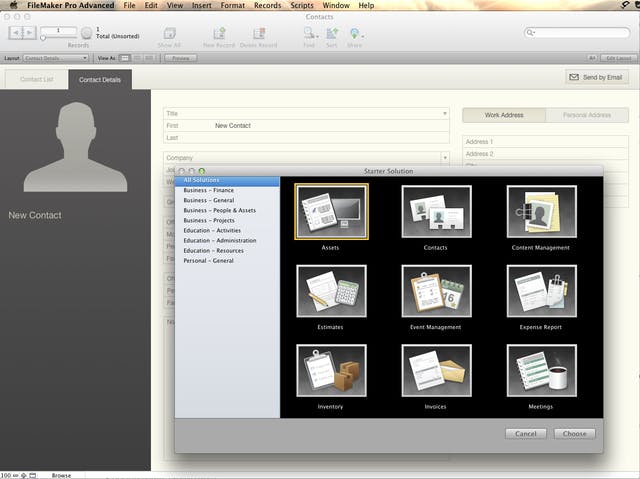Viewport: 640px width, 479px height.
Task: Click the Preview button
Action: click(x=180, y=58)
